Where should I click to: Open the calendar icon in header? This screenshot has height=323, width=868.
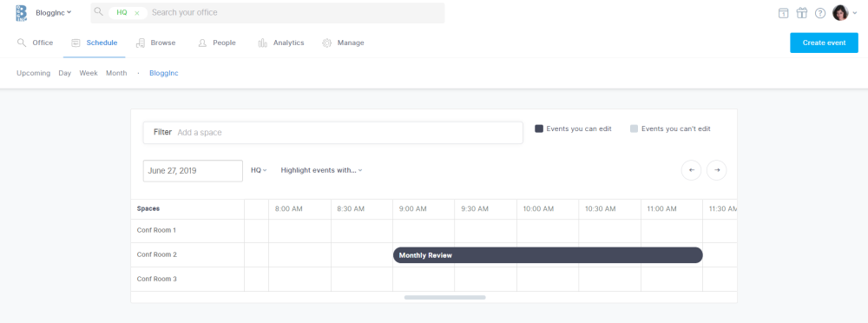[783, 13]
